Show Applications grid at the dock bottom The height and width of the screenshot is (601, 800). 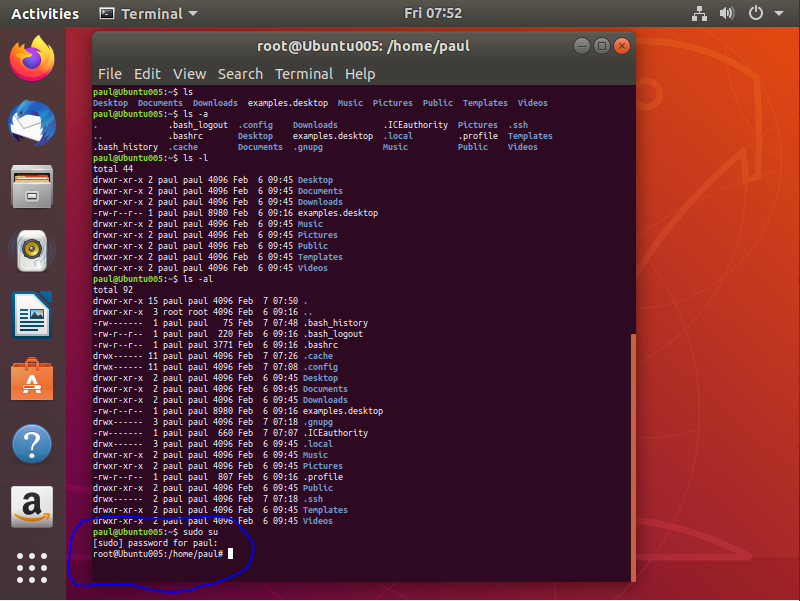32,568
